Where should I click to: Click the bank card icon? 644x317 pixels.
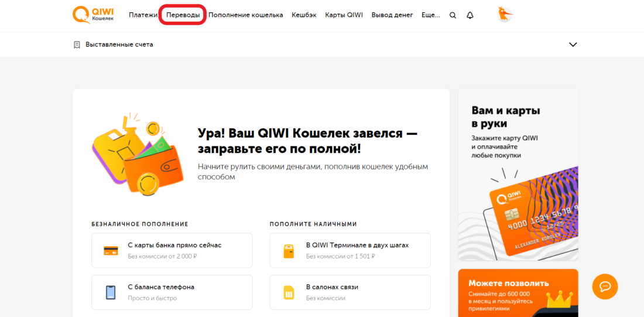(x=111, y=250)
